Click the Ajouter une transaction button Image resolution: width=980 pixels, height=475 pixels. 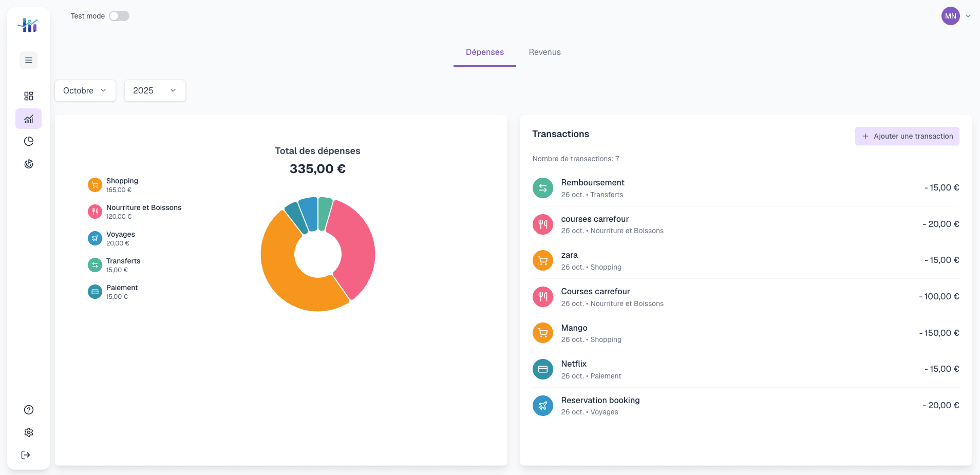(x=907, y=136)
